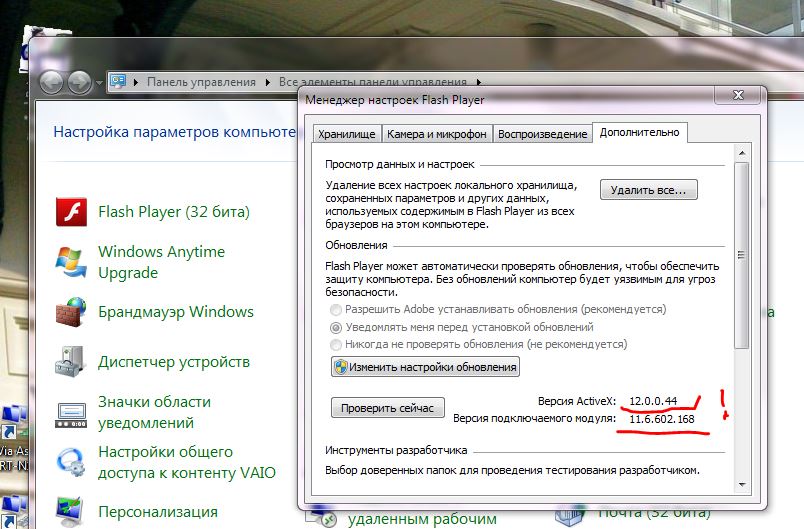Open the Windows Firewall brick wall icon
The height and width of the screenshot is (529, 804).
(x=71, y=312)
